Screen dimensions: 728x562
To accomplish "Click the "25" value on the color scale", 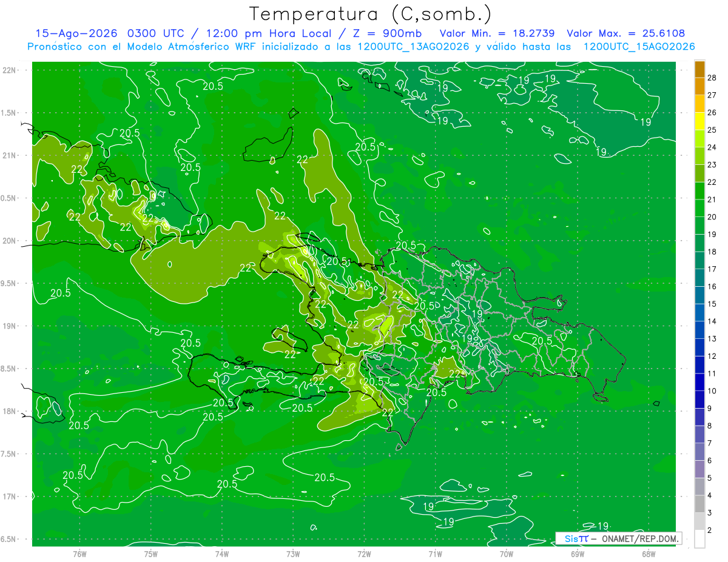I will [712, 130].
